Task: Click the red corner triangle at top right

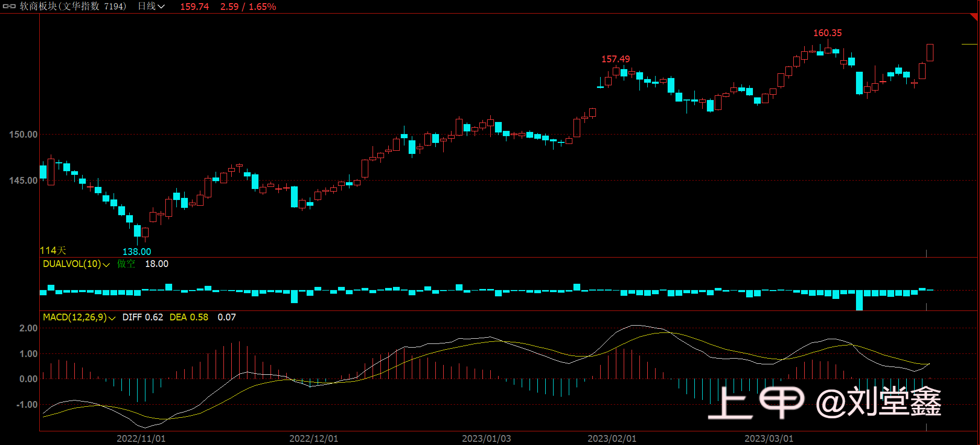Action: point(975,16)
